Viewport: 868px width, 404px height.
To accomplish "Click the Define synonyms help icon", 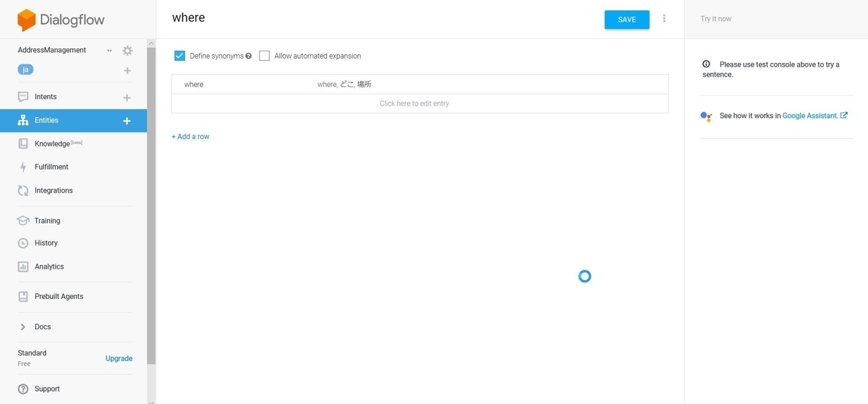I will point(249,56).
